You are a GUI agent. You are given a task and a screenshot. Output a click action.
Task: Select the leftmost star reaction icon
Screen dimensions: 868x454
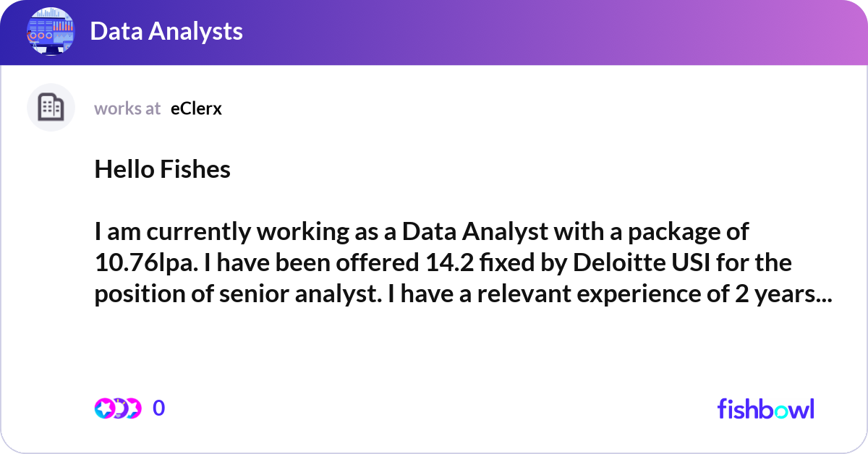point(104,408)
